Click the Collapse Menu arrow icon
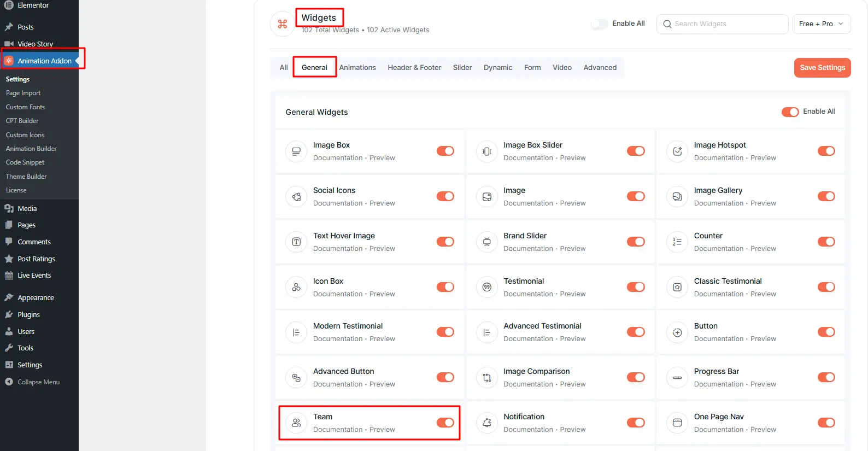Image resolution: width=868 pixels, height=451 pixels. (9, 382)
